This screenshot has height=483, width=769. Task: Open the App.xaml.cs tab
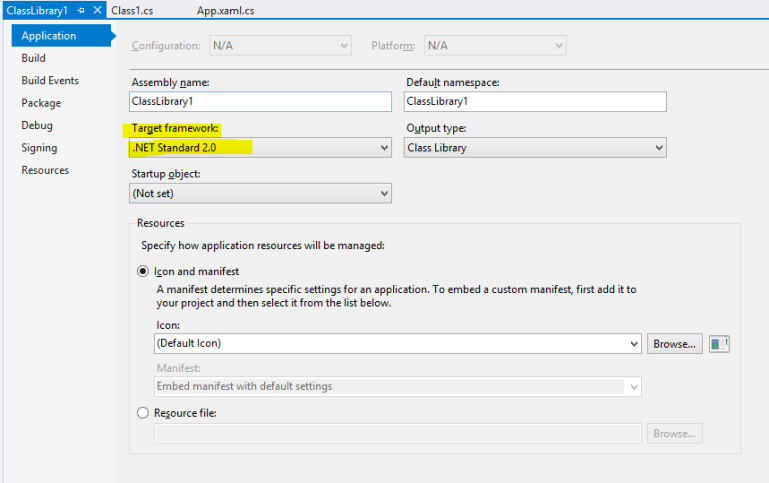(225, 10)
